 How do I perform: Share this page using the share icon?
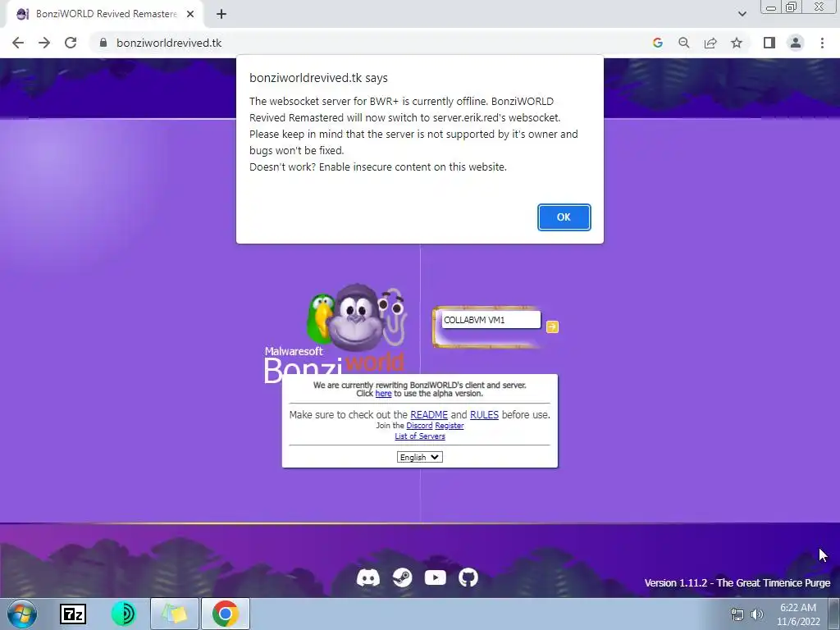click(710, 43)
